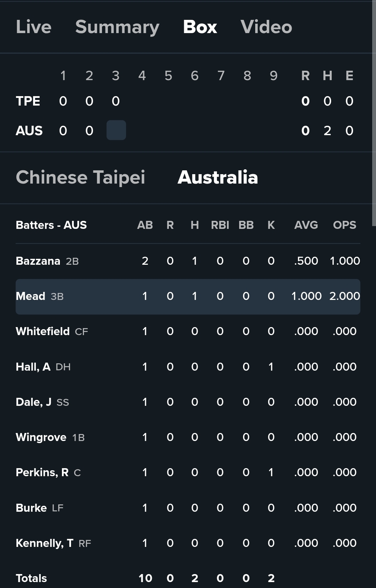
Task: Open Kennelly, T player profile
Action: (45, 543)
